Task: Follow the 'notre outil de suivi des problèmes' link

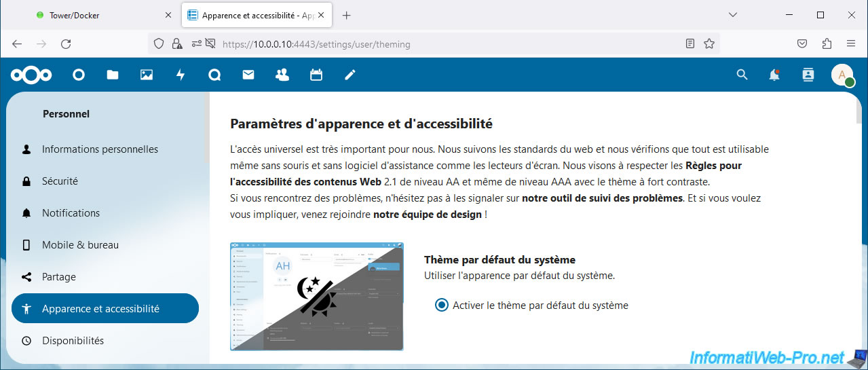Action: pos(602,198)
